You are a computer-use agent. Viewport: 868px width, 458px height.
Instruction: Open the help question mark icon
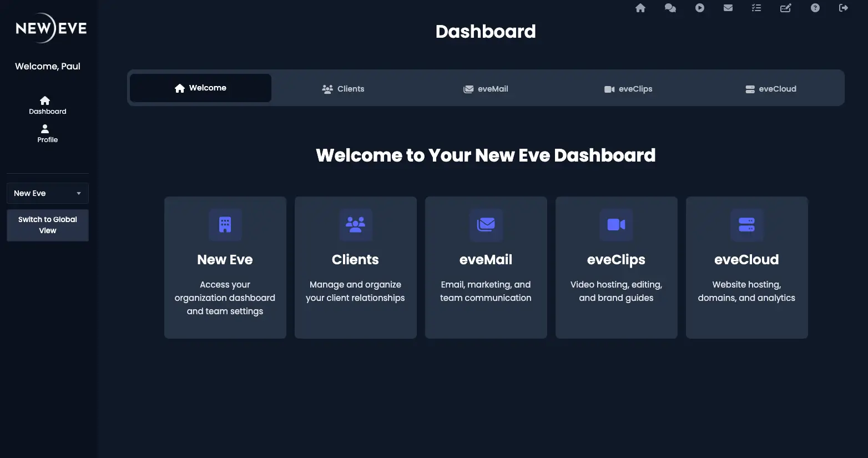(x=815, y=8)
